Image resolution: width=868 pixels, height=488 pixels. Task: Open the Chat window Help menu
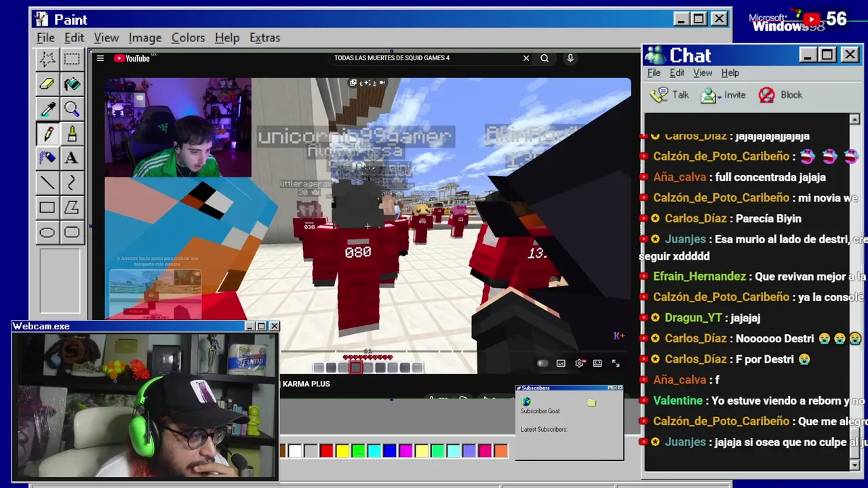click(730, 73)
